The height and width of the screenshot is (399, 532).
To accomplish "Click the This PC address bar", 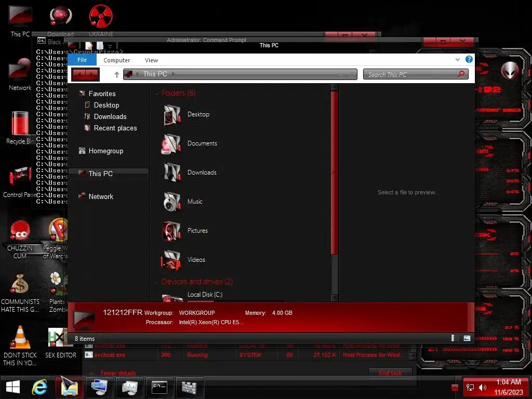I will click(x=240, y=74).
